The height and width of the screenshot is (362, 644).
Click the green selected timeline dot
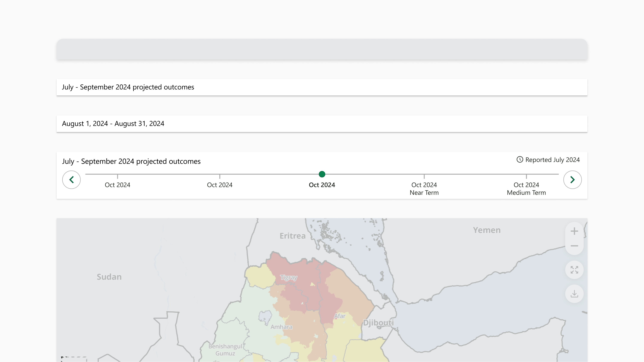click(322, 174)
